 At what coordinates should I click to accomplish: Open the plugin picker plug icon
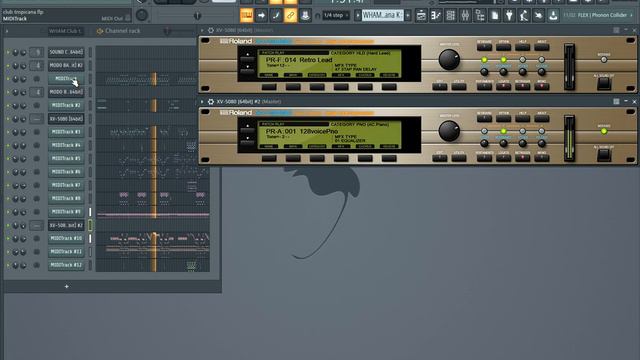point(509,16)
